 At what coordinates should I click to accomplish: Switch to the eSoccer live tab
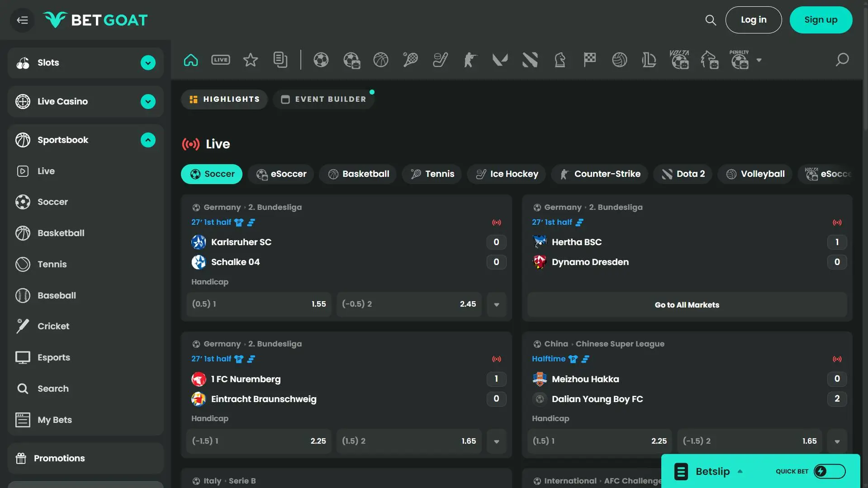tap(281, 174)
